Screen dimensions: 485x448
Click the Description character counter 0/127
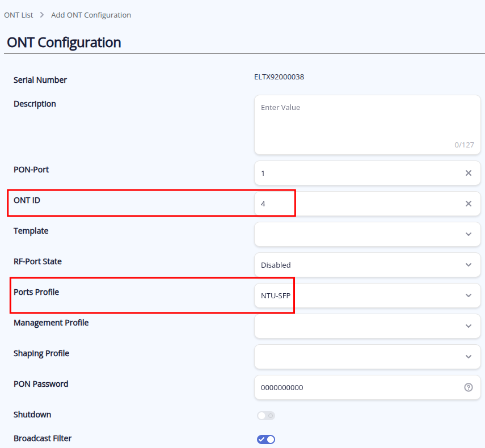[x=464, y=145]
